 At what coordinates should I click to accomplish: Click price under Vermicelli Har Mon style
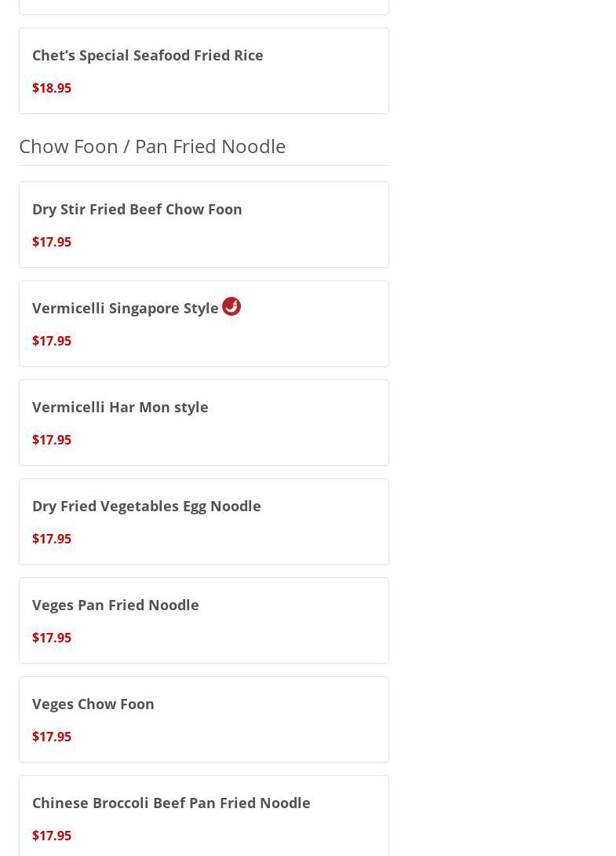tap(52, 440)
